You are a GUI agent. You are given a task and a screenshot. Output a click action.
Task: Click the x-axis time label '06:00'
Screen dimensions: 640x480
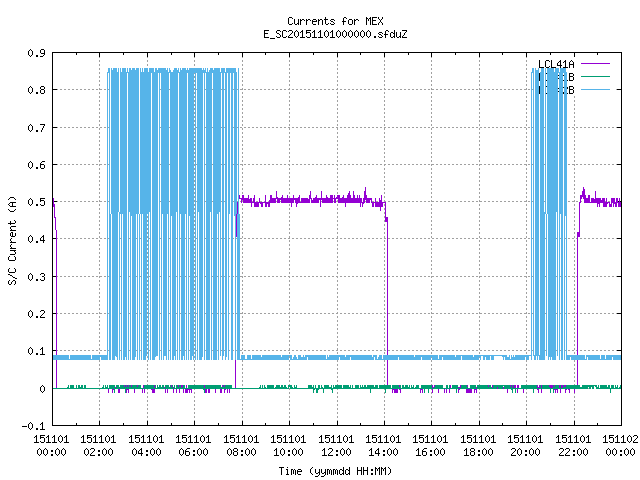(x=193, y=452)
